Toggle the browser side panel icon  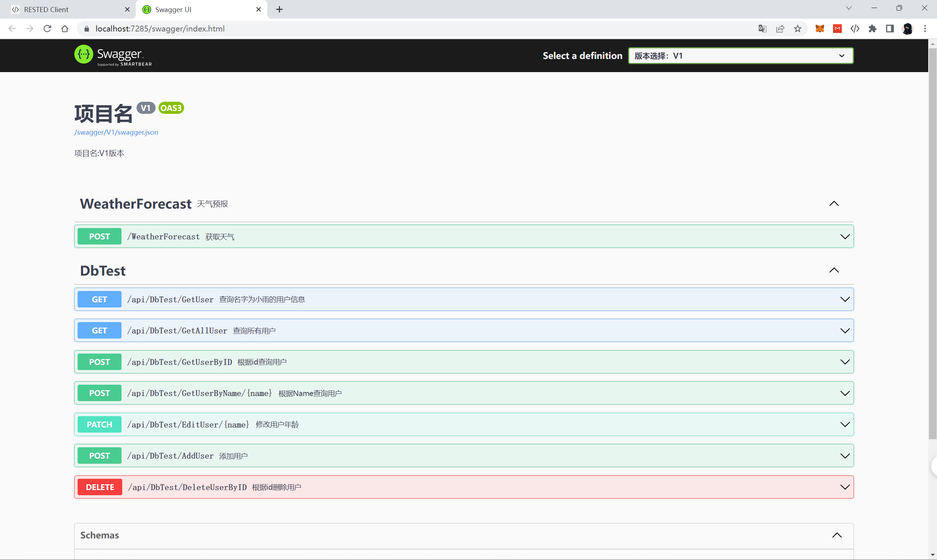(x=890, y=29)
